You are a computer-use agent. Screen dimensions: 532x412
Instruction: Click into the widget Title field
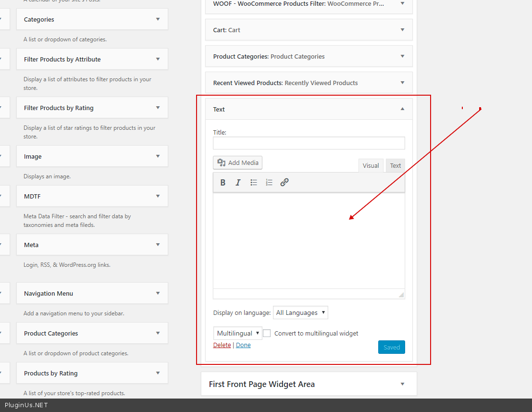309,143
